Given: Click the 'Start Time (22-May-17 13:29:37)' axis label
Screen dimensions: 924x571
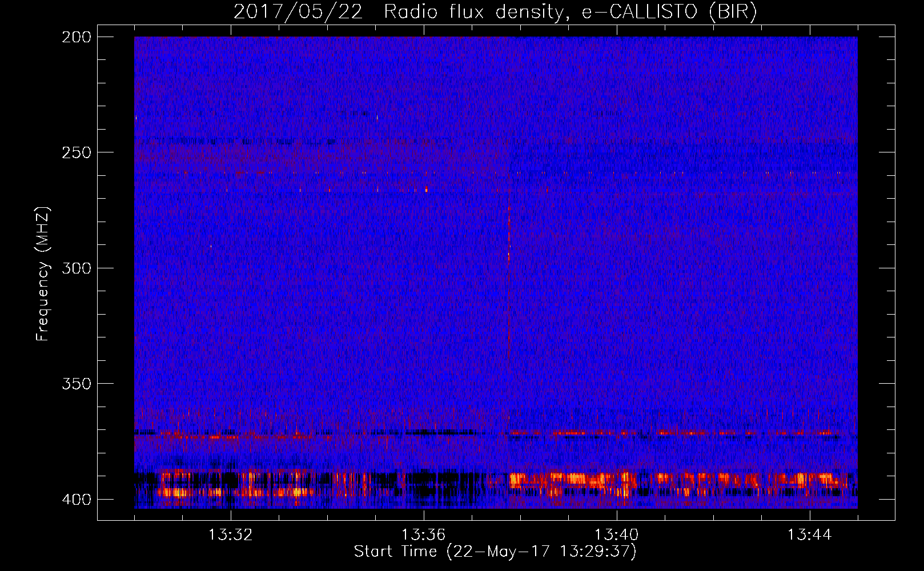Looking at the screenshot, I should [495, 552].
